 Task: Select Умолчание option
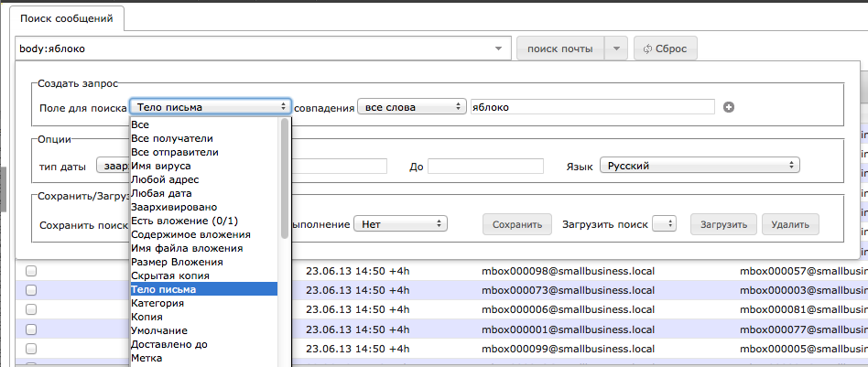pos(203,330)
